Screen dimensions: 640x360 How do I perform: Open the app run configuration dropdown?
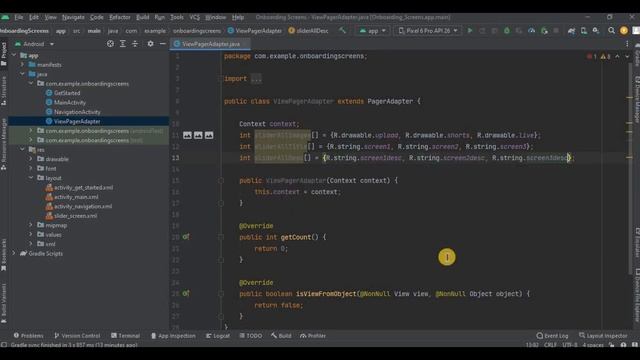pos(372,31)
